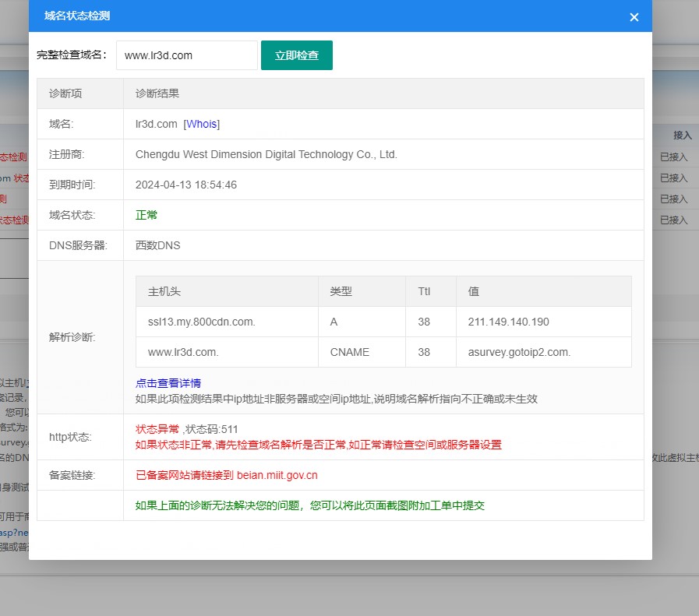Click the 主机头 column header
The height and width of the screenshot is (616, 699).
click(164, 291)
